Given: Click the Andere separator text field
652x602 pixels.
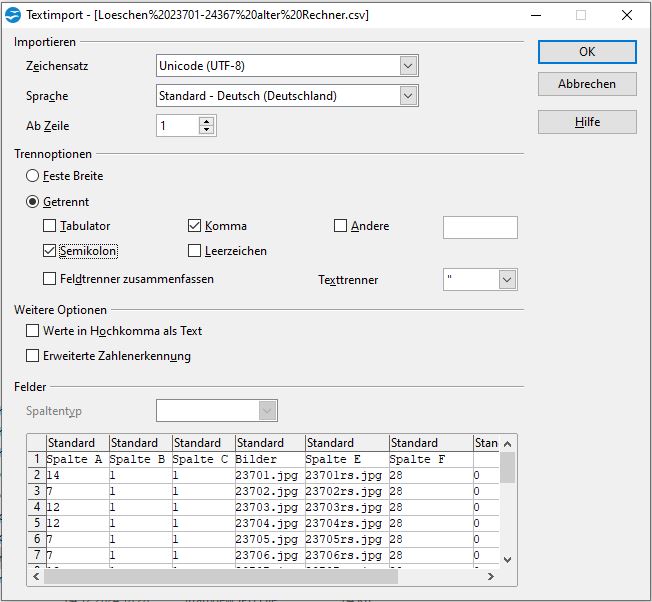Looking at the screenshot, I should click(x=480, y=227).
